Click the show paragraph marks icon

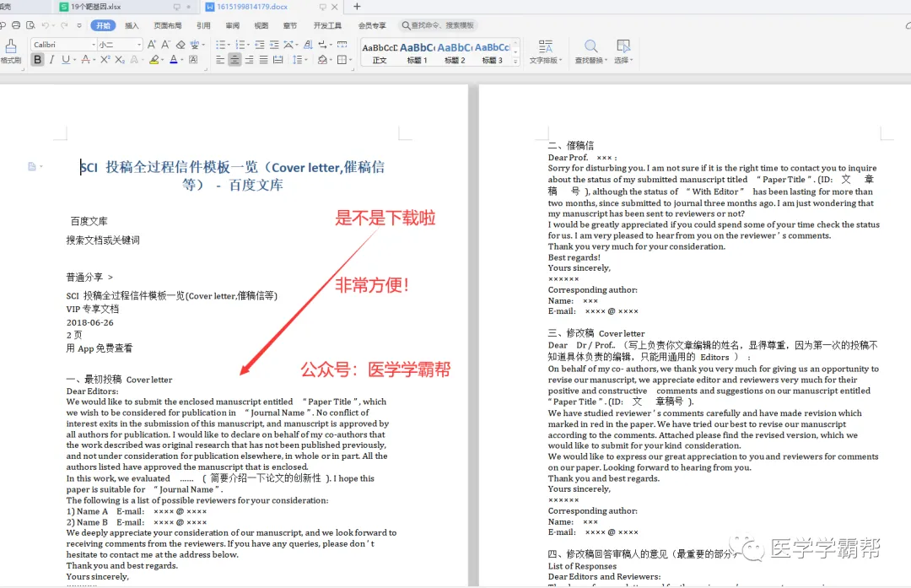point(323,44)
